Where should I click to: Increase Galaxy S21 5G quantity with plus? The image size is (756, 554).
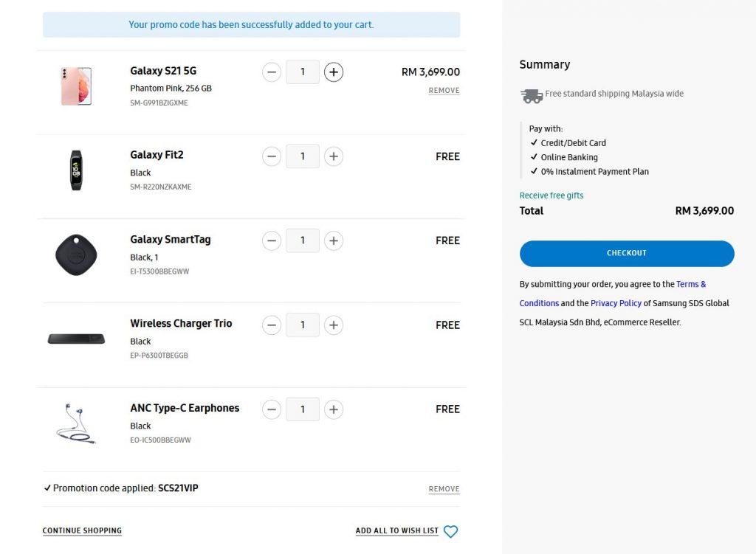pos(333,72)
